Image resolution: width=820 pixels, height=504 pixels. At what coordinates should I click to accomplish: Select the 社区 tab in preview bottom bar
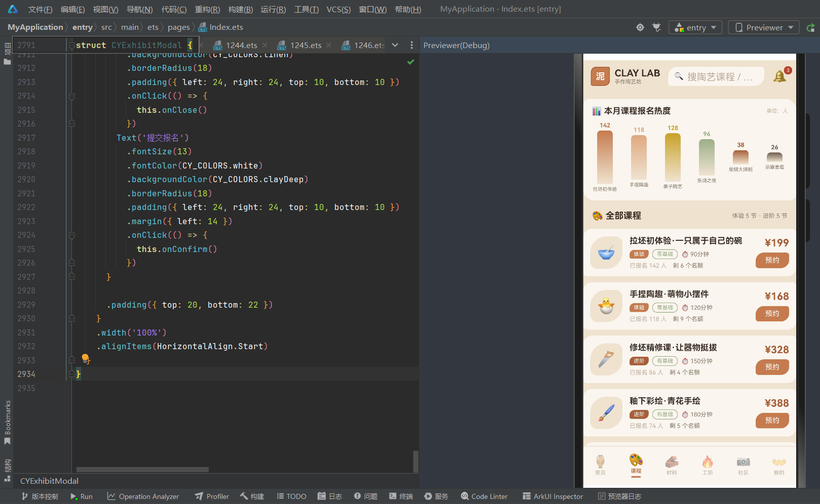click(743, 465)
